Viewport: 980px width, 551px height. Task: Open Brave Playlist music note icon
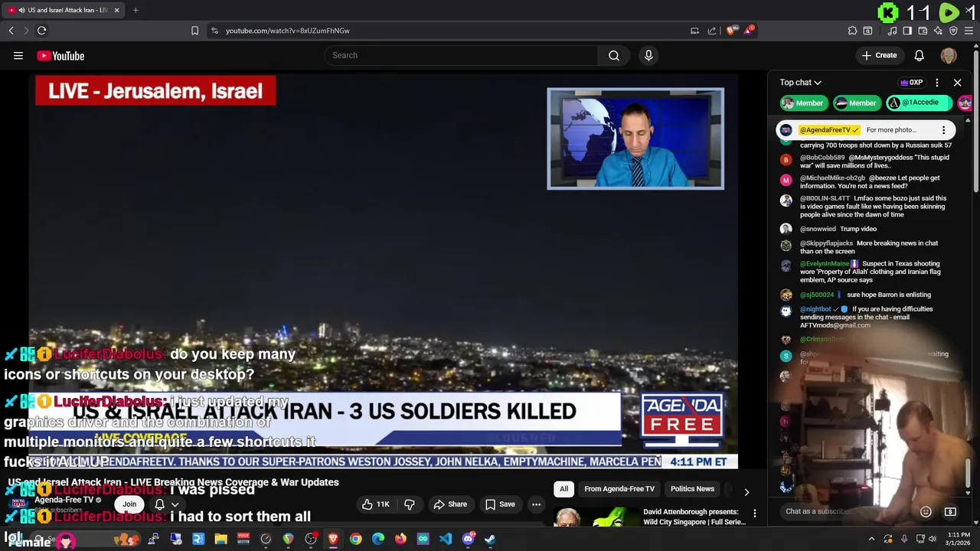click(892, 31)
